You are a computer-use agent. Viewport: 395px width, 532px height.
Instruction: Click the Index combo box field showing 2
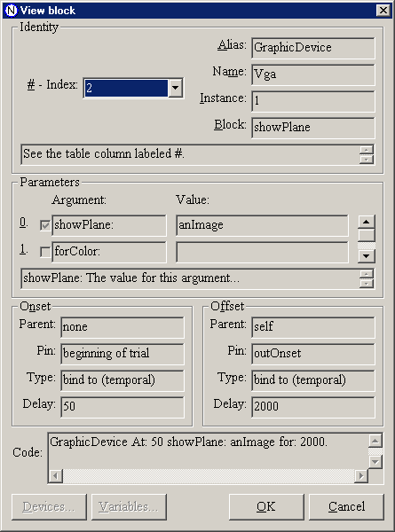126,88
